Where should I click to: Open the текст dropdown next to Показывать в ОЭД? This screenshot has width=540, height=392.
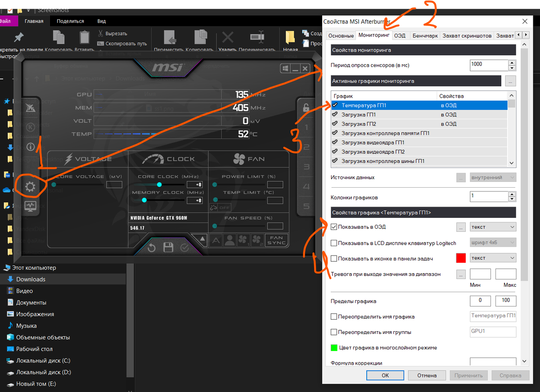493,227
